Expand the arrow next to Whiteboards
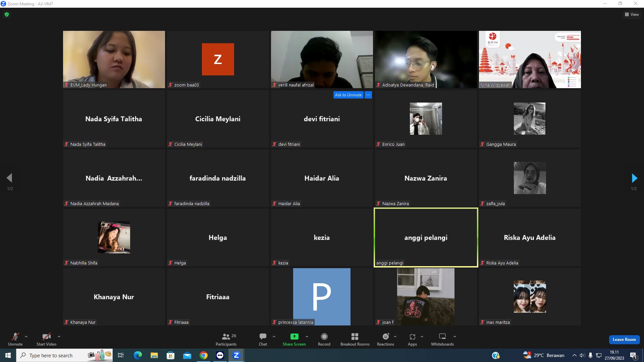Image resolution: width=644 pixels, height=362 pixels. pyautogui.click(x=455, y=337)
